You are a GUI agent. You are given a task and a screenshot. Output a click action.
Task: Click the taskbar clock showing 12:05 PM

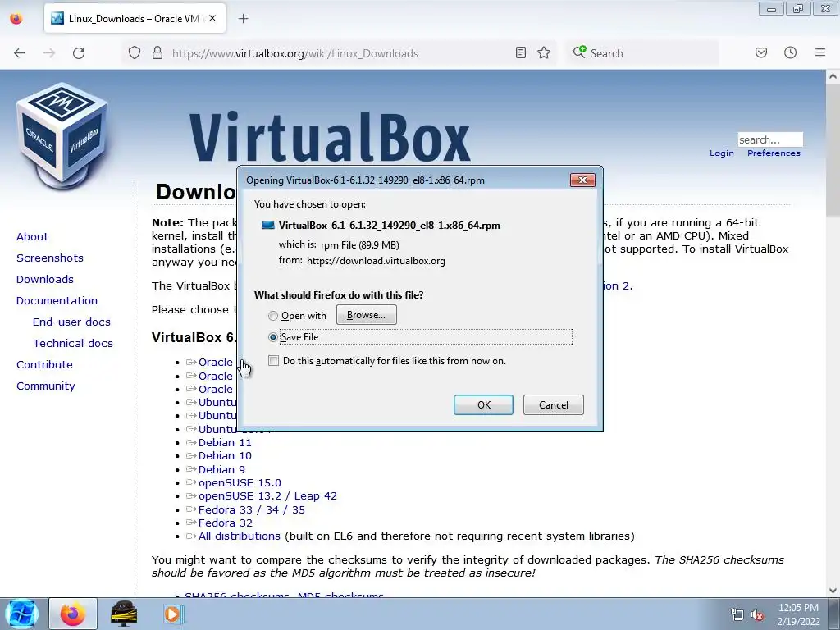pos(798,608)
